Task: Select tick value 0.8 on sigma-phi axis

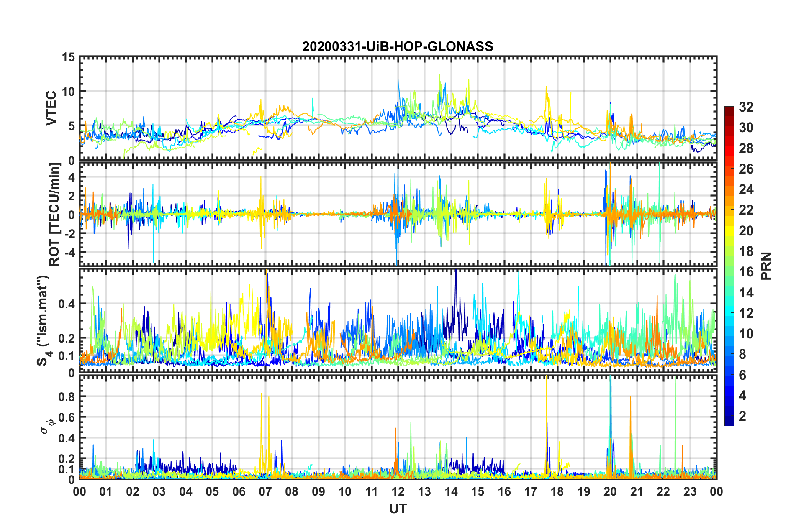Action: (x=67, y=396)
